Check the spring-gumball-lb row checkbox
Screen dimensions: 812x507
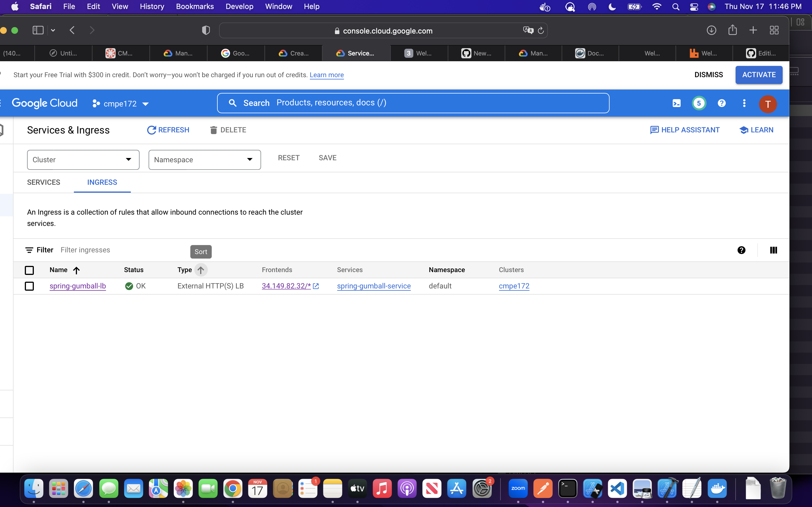29,286
